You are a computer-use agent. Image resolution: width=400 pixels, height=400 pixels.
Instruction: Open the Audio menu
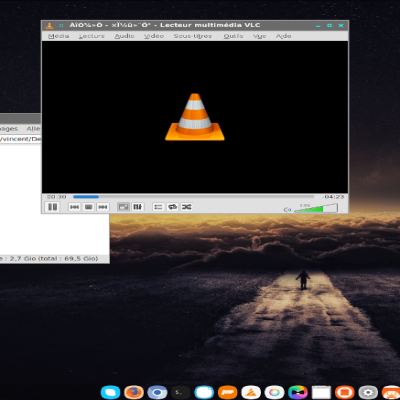pos(124,36)
